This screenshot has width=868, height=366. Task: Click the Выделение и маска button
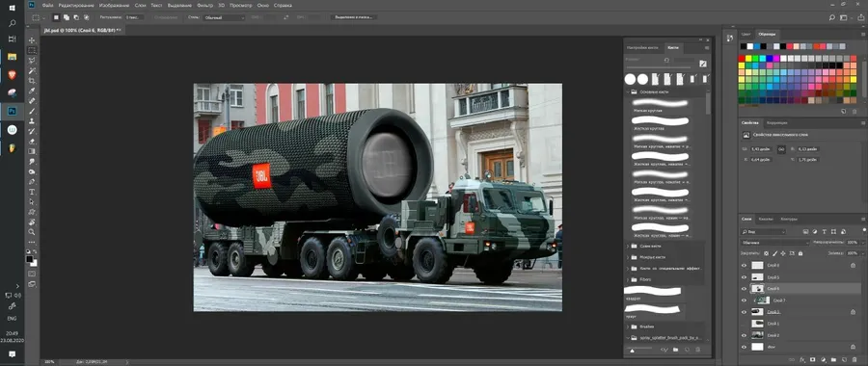pos(354,17)
